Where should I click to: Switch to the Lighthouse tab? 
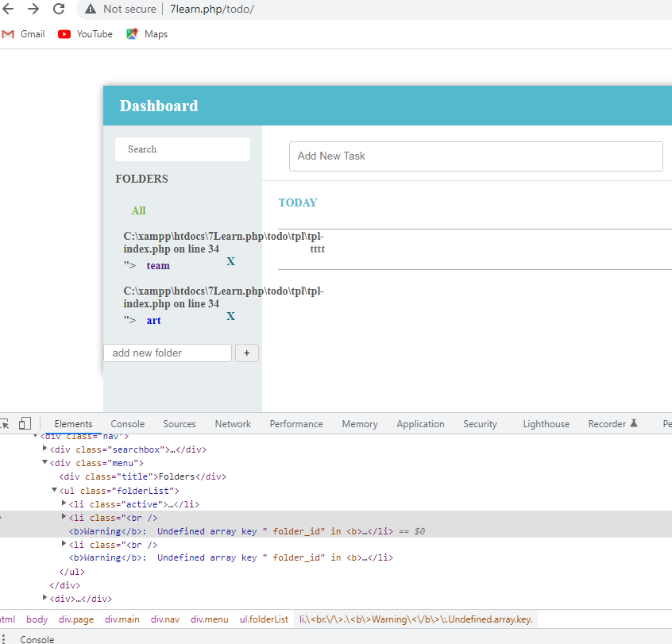coord(546,424)
